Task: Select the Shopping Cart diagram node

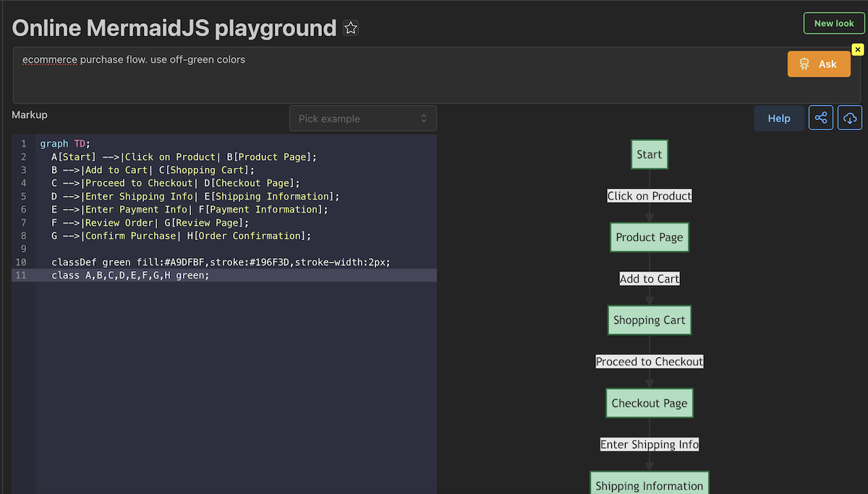Action: pos(649,320)
